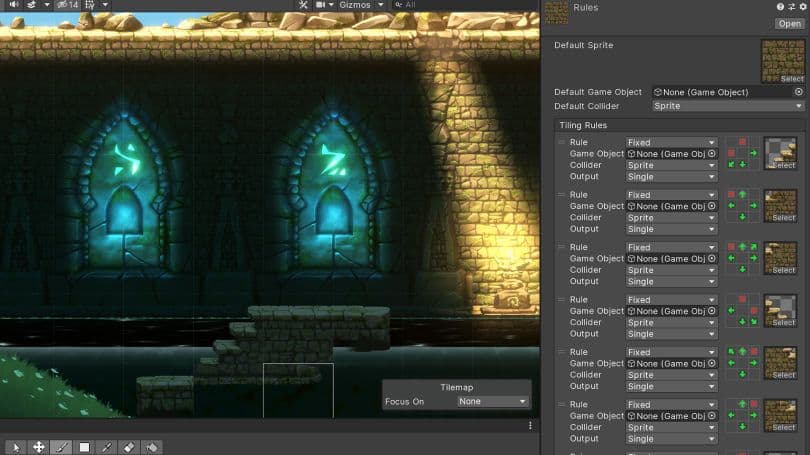Toggle the hidden objects visibility counter

[x=68, y=5]
